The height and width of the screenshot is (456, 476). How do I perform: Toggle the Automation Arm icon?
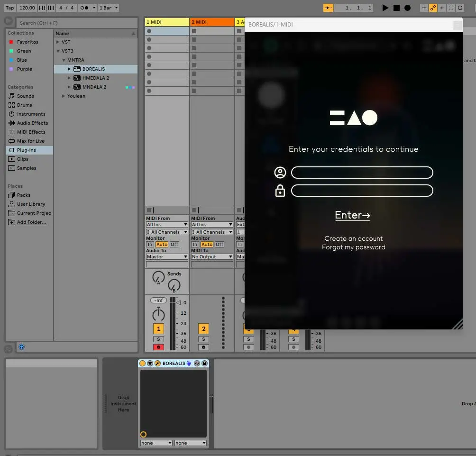[x=433, y=8]
